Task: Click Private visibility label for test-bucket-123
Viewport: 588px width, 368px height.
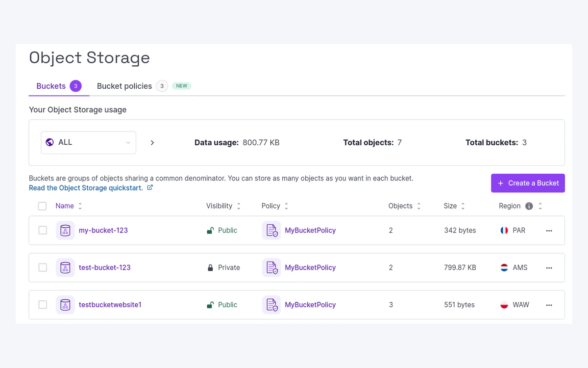Action: click(229, 268)
